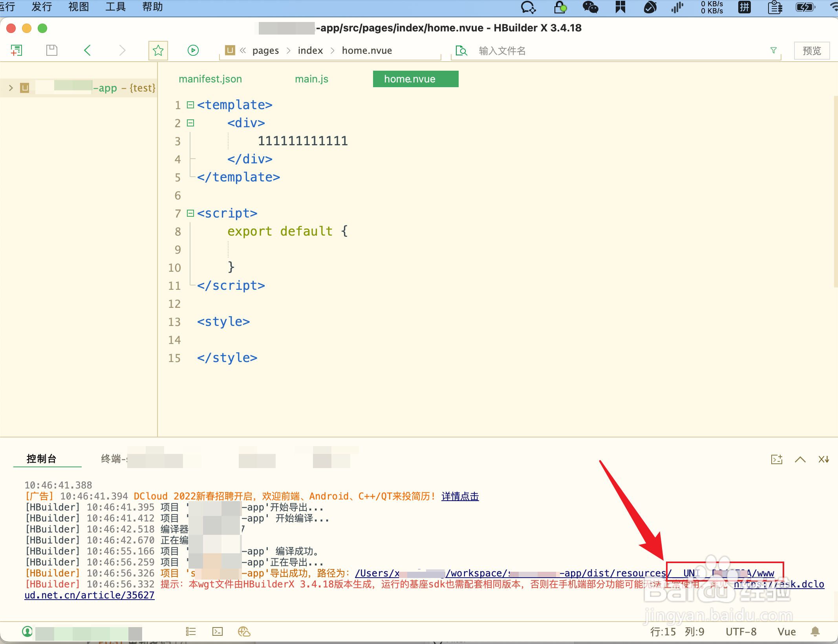
Task: Open the ud.net.cn/article/35627 link
Action: [x=90, y=595]
